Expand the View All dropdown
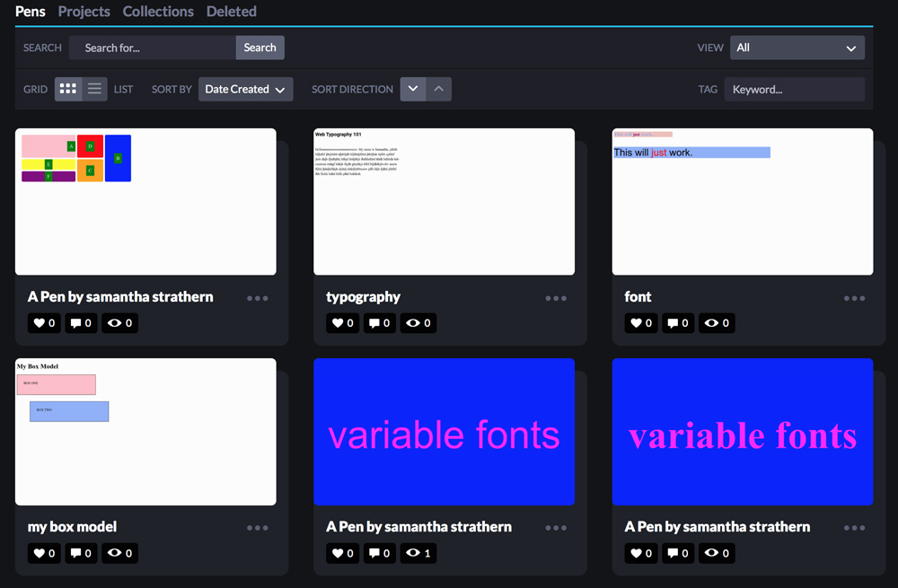898x588 pixels. coord(797,48)
